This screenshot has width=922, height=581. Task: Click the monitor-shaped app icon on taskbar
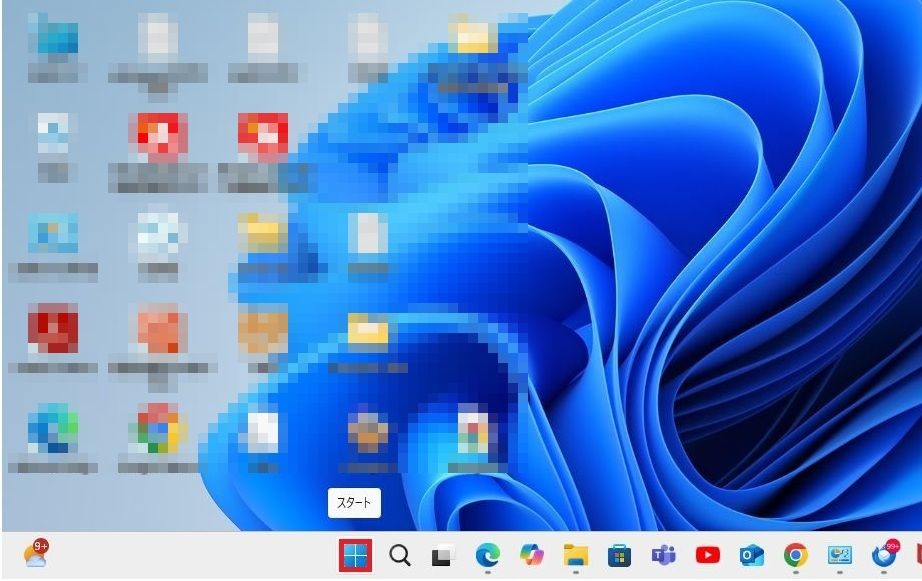pos(839,555)
